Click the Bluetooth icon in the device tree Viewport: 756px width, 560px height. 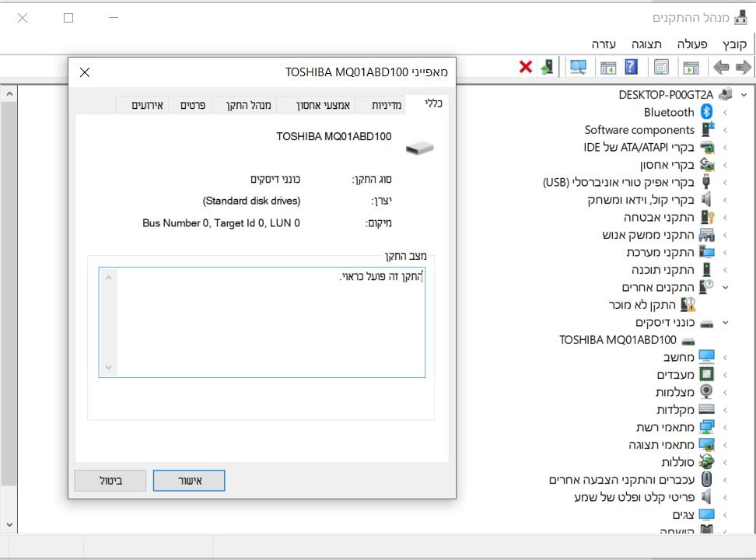[706, 112]
